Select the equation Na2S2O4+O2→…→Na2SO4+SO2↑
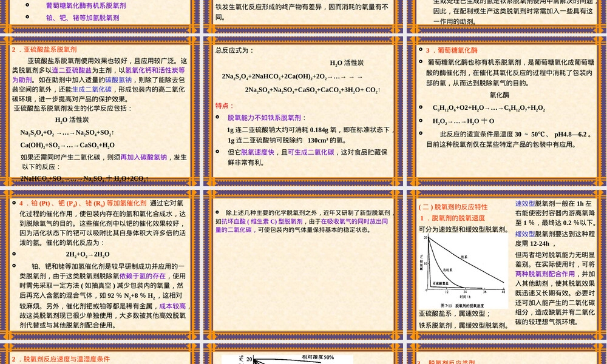The height and width of the screenshot is (364, 607). point(67,133)
